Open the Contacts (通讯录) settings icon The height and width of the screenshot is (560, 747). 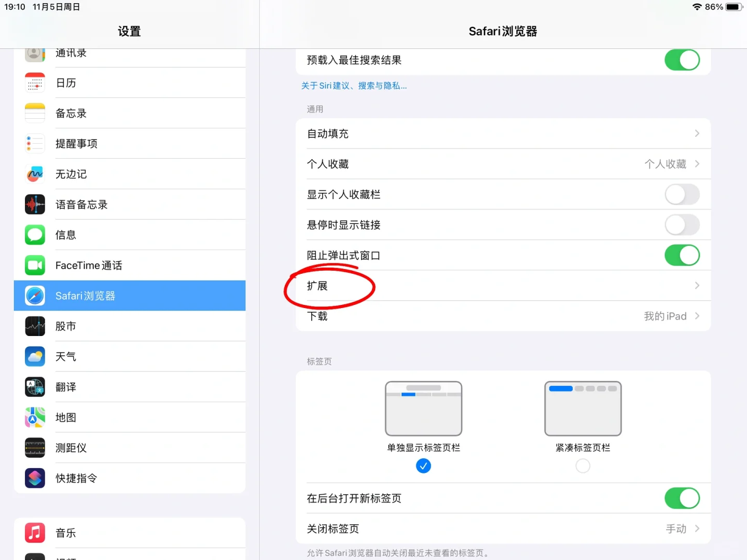(34, 52)
